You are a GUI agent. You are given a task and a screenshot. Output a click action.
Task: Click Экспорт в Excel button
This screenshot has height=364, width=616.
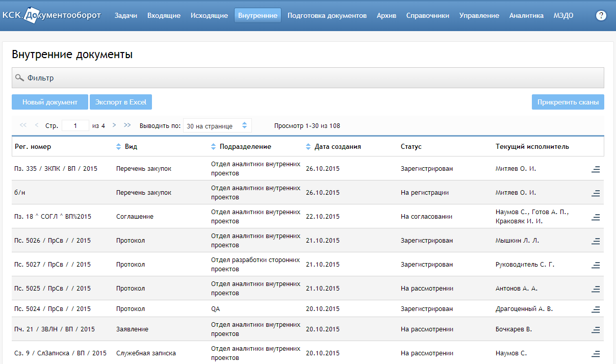(x=121, y=102)
